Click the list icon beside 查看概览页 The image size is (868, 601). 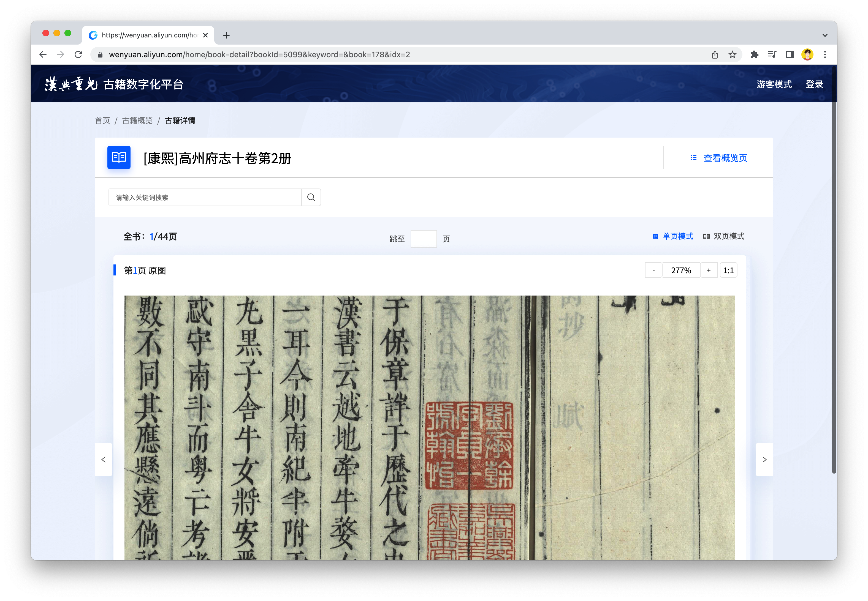pos(694,158)
